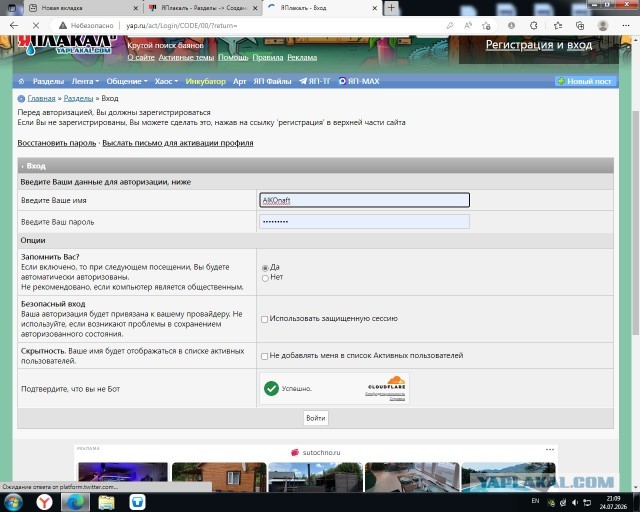This screenshot has width=640, height=512.
Task: Click the browser address bar URL
Action: pos(182,25)
